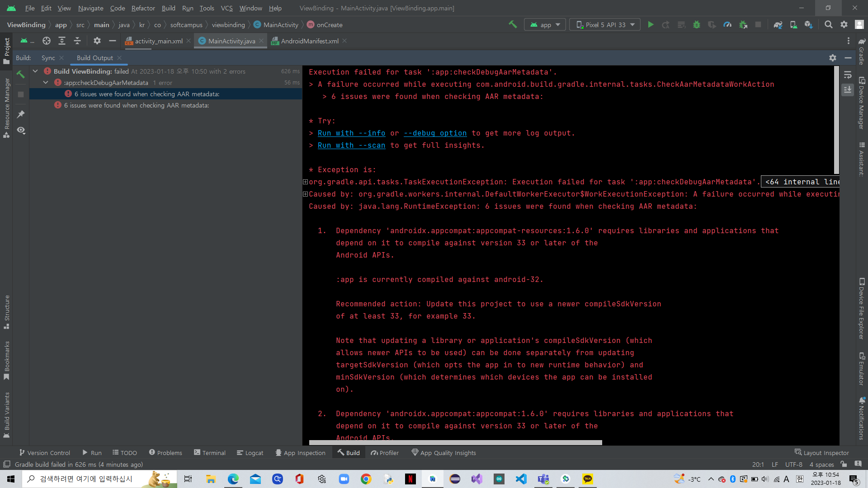
Task: Open the Notifications side panel
Action: [862, 419]
